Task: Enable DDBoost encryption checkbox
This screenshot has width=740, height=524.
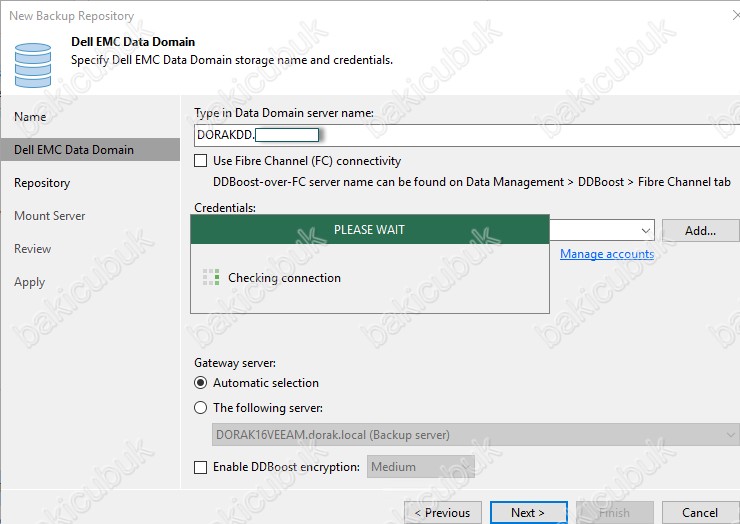Action: click(201, 467)
